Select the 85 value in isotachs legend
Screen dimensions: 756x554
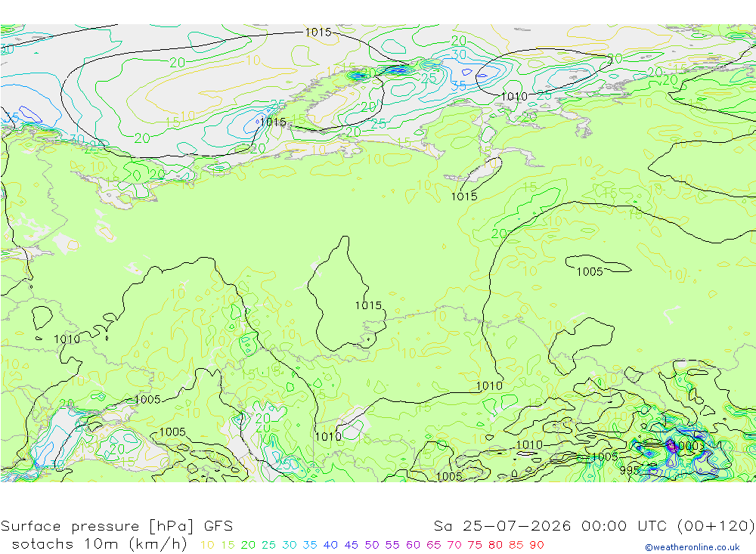(516, 546)
